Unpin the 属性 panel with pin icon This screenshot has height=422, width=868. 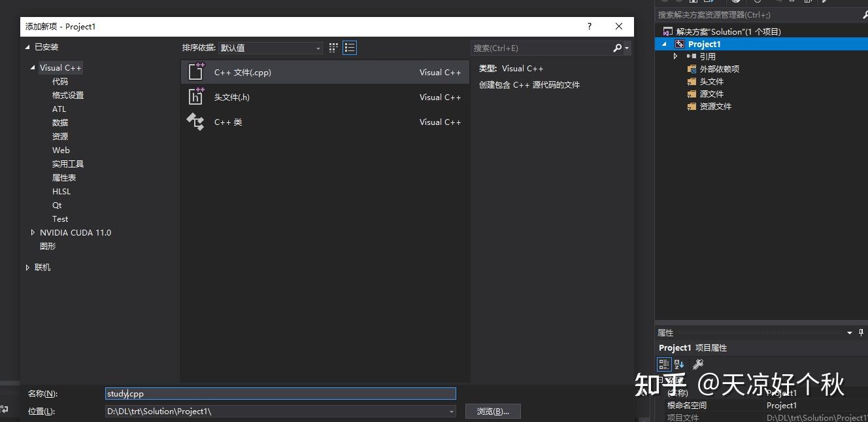tap(861, 332)
